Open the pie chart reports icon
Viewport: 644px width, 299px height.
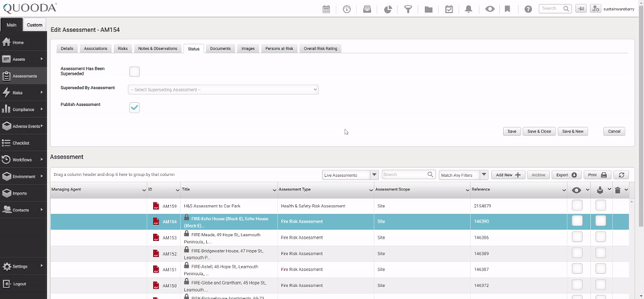pyautogui.click(x=388, y=9)
